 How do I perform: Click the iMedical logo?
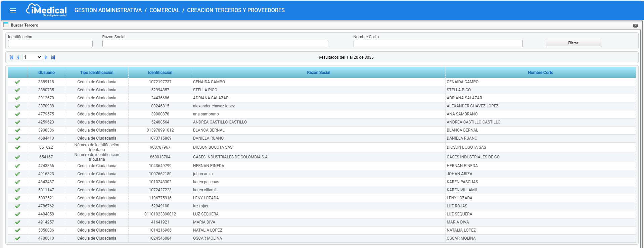(46, 10)
